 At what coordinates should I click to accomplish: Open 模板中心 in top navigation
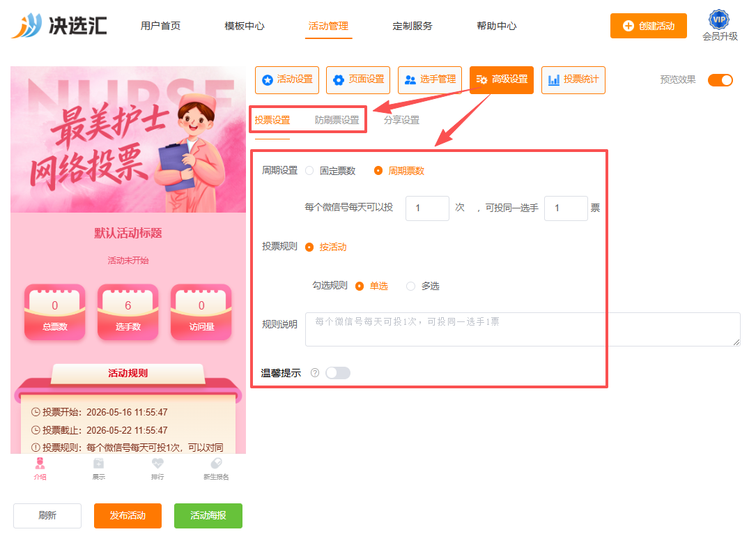(x=245, y=26)
